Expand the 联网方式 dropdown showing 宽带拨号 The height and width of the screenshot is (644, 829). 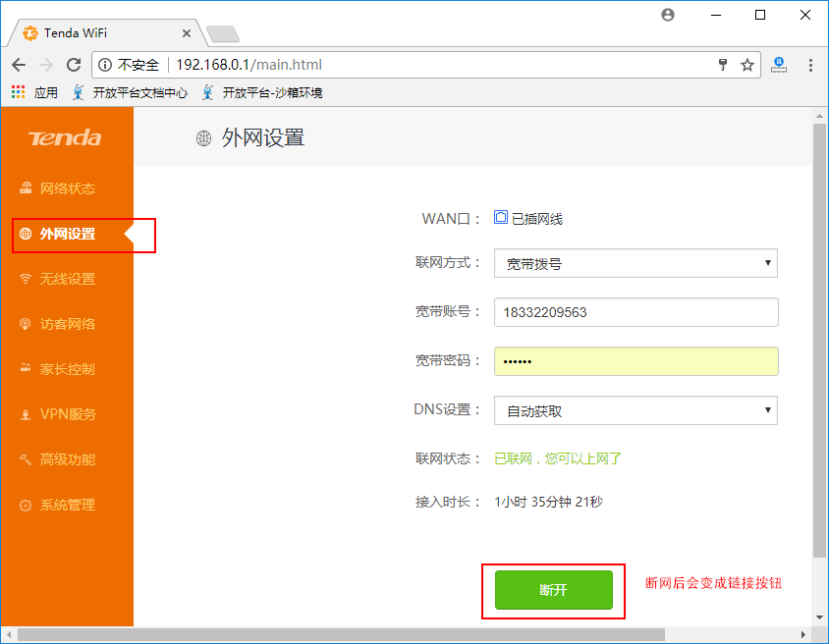coord(636,263)
